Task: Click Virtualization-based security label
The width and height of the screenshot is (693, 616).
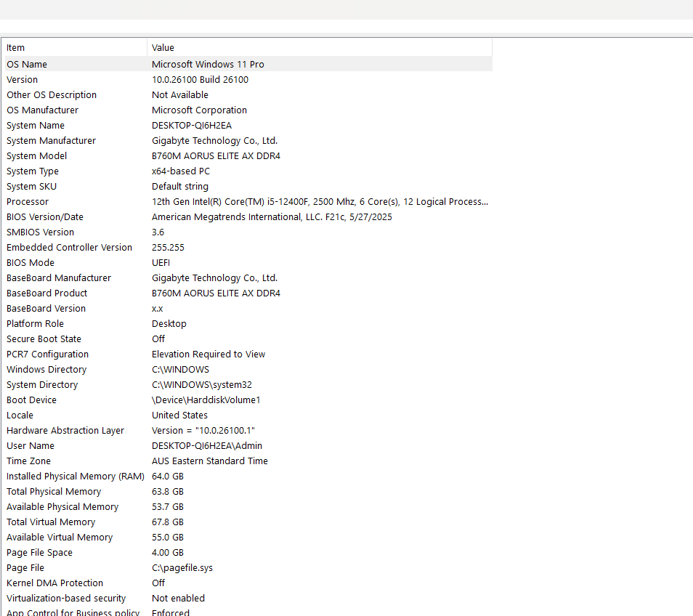Action: point(66,598)
